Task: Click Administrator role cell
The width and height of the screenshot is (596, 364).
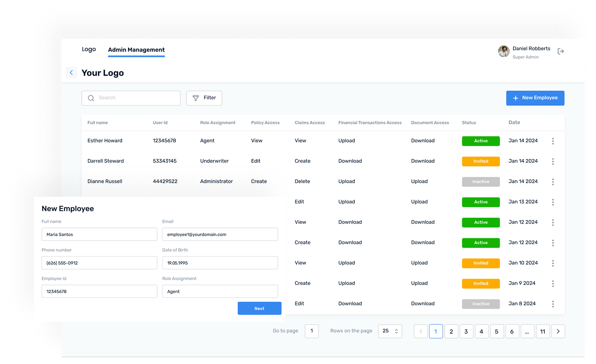Action: (x=216, y=182)
